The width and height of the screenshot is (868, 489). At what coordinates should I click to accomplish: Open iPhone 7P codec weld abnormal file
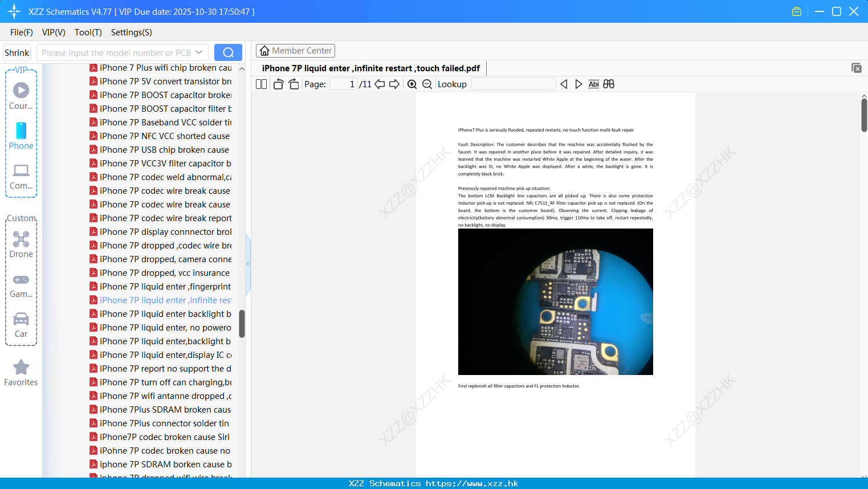pyautogui.click(x=161, y=177)
